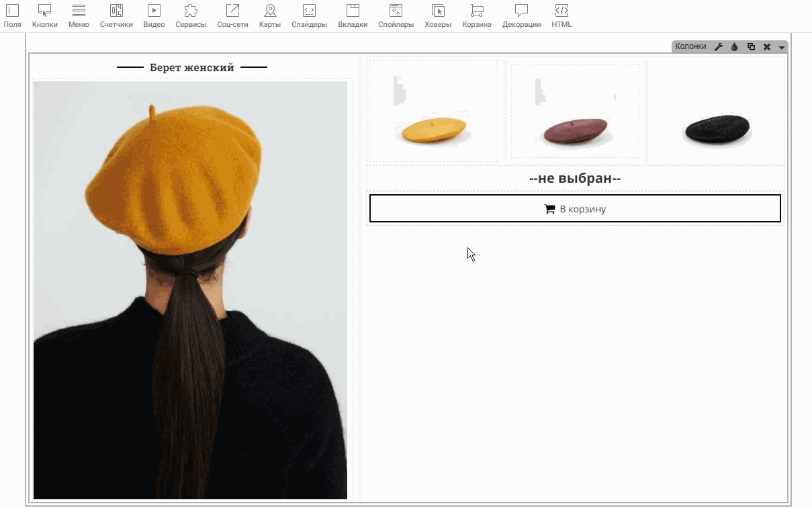The width and height of the screenshot is (812, 508).
Task: Select the Меню widget category
Action: [x=79, y=15]
